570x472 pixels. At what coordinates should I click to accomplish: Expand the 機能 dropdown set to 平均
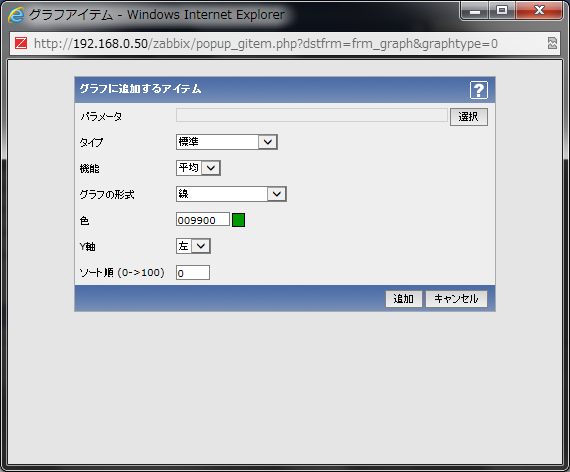point(198,168)
